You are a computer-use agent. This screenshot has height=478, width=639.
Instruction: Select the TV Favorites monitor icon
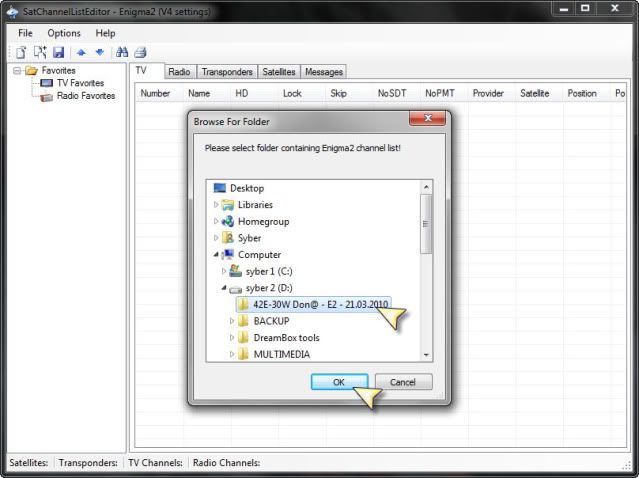coord(46,83)
